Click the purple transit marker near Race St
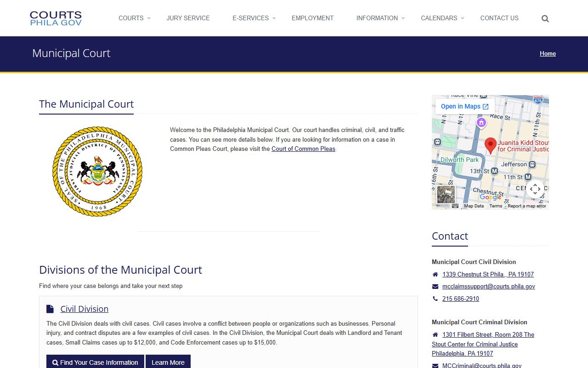This screenshot has height=368, width=588. click(x=481, y=122)
